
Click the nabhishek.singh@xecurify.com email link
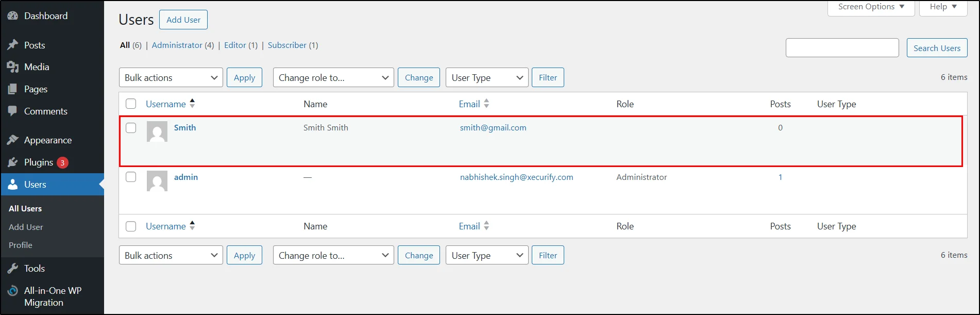click(x=516, y=177)
